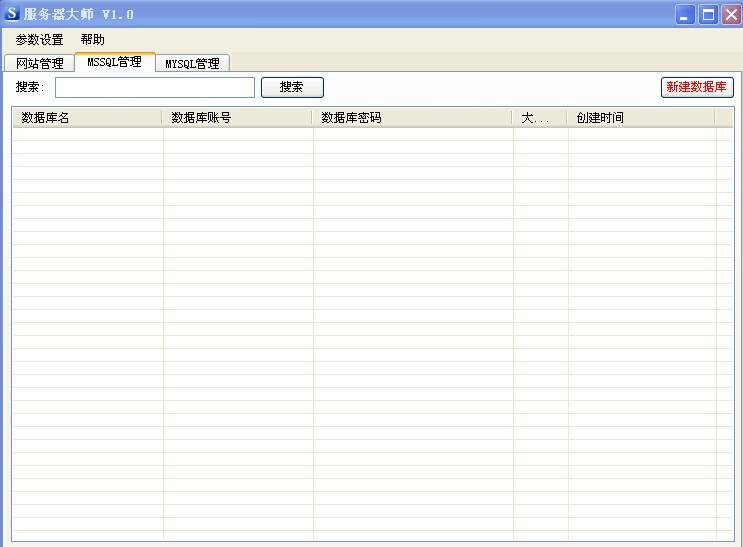
Task: Click the red 新建数据库 button
Action: tap(697, 87)
